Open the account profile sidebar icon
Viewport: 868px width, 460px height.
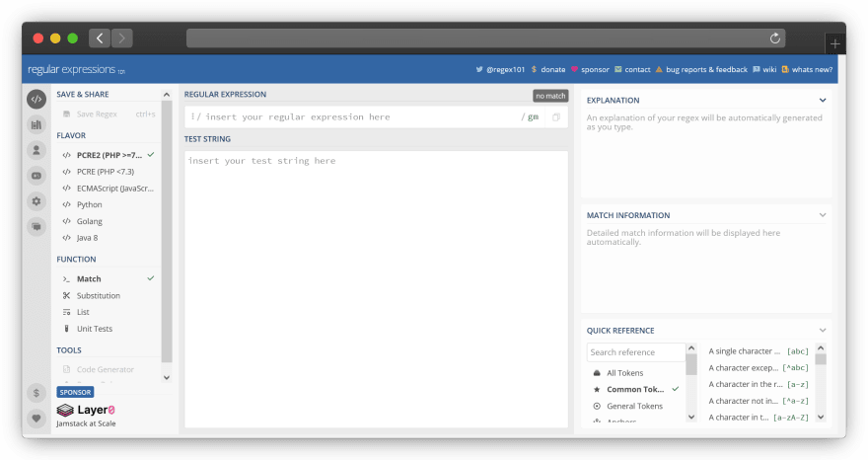point(36,150)
